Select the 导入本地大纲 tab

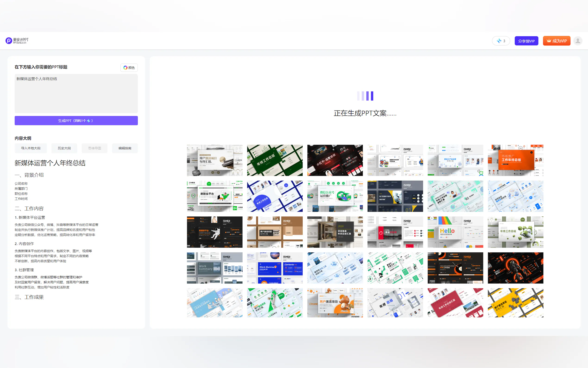pos(31,148)
